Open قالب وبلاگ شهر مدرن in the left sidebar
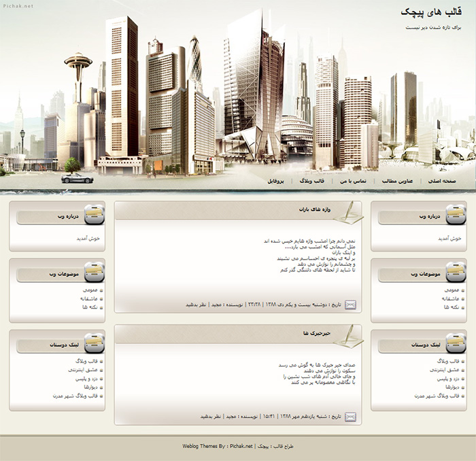The width and height of the screenshot is (476, 461). [x=75, y=396]
